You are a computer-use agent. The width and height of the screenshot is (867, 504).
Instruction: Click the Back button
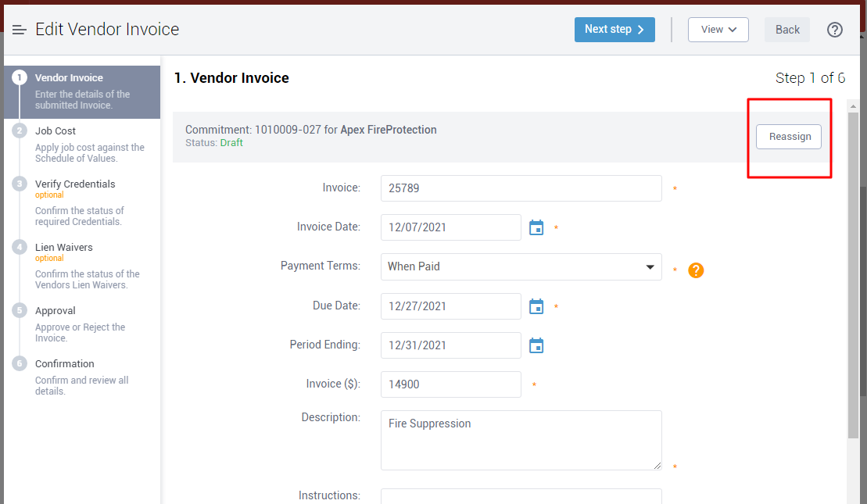pyautogui.click(x=787, y=30)
